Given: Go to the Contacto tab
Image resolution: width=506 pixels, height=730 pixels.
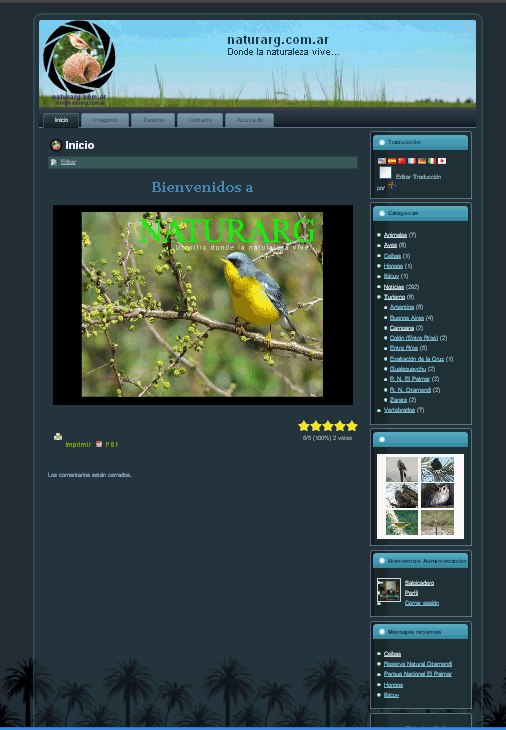Looking at the screenshot, I should coord(200,120).
